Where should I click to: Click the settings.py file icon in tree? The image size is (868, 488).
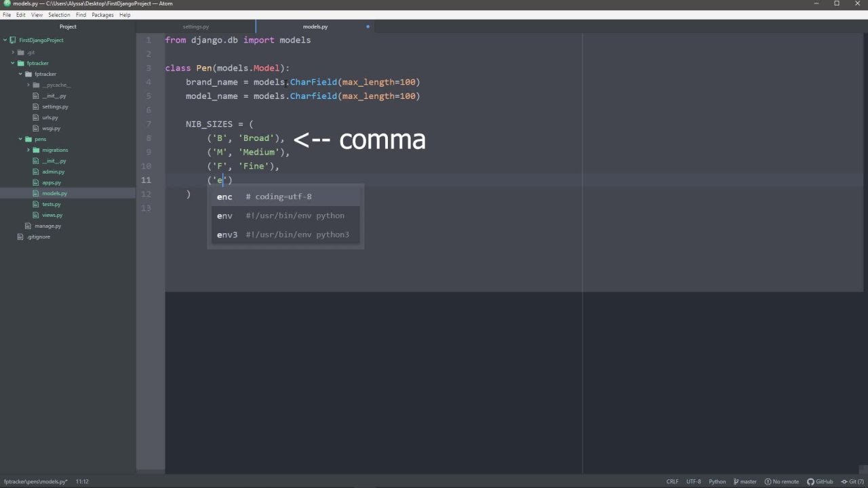(x=37, y=106)
